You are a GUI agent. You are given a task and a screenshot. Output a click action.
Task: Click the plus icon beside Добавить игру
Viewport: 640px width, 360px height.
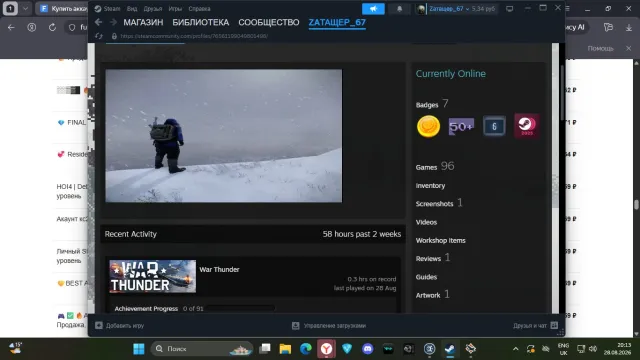click(x=99, y=325)
